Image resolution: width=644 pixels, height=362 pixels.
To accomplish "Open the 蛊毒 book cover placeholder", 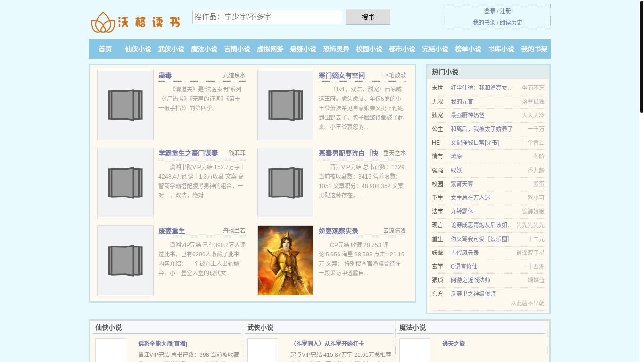I will [x=125, y=105].
